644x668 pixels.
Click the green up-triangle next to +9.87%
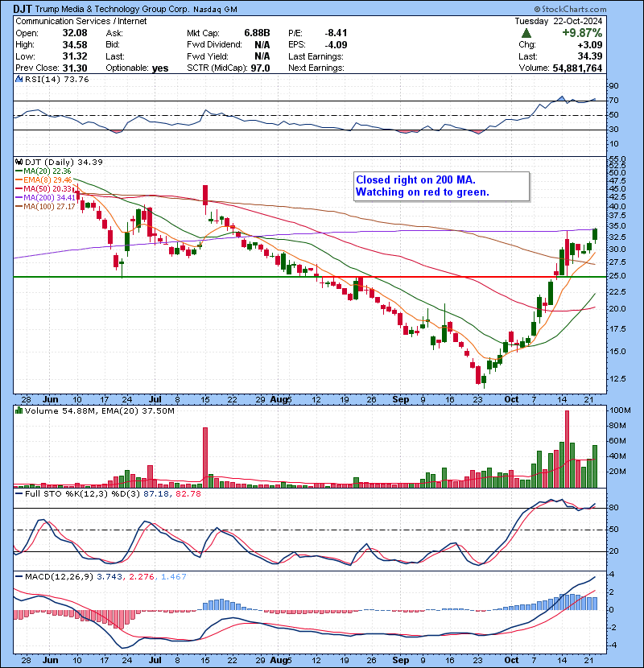point(526,33)
